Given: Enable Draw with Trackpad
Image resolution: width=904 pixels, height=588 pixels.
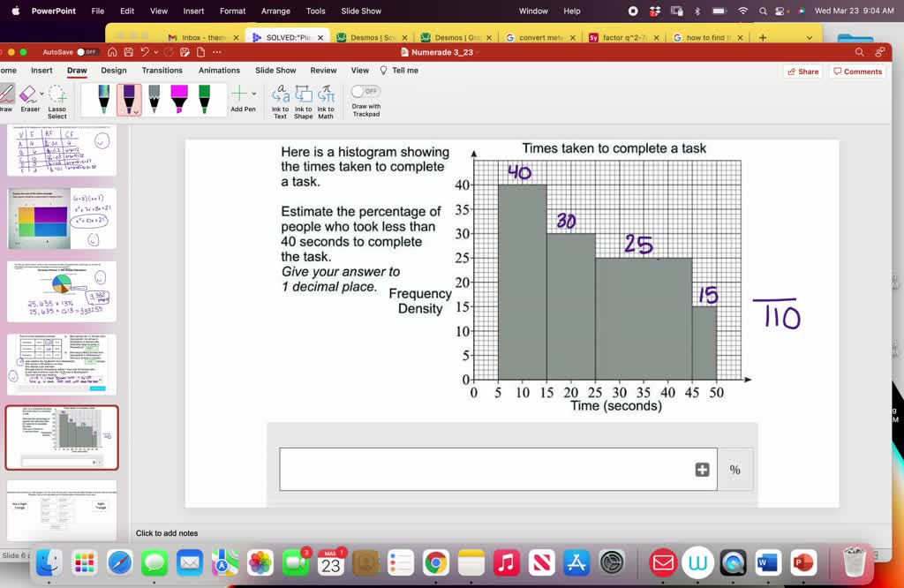Looking at the screenshot, I should pos(365,90).
